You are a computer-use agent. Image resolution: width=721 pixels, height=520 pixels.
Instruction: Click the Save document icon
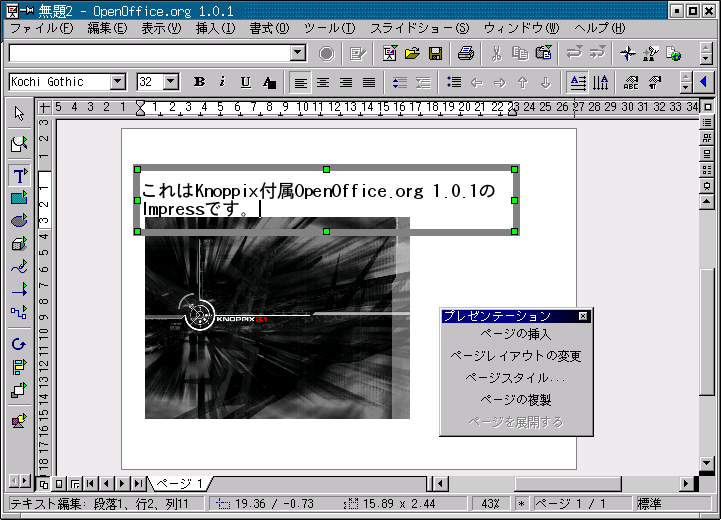(435, 54)
